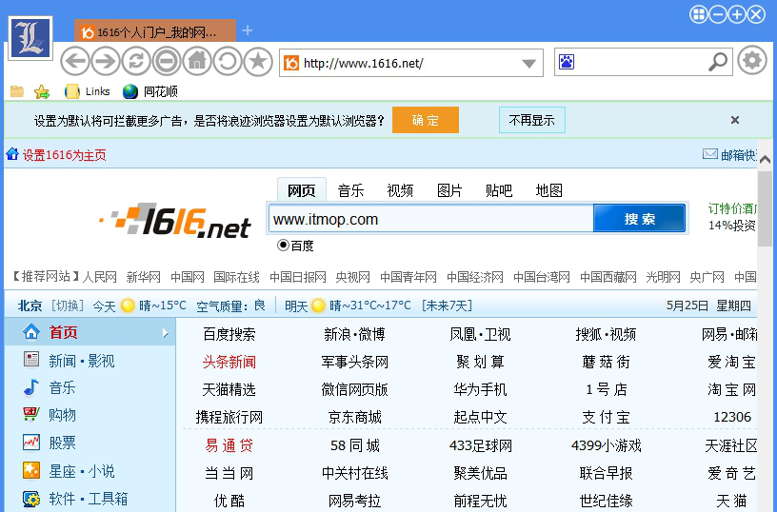Click the page vertical scrollbar thumb
This screenshot has height=532, width=777.
point(766,208)
